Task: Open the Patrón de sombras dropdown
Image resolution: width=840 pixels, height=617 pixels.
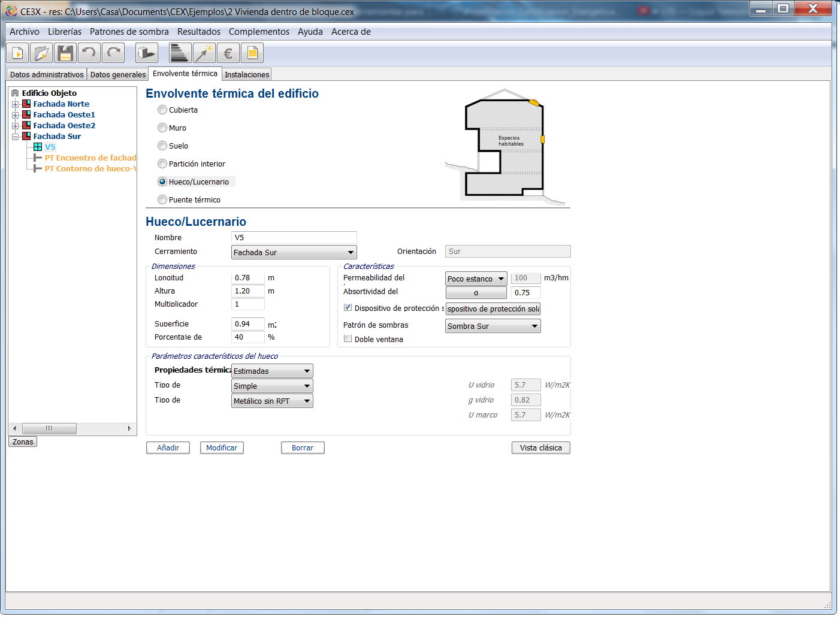Action: pyautogui.click(x=492, y=326)
